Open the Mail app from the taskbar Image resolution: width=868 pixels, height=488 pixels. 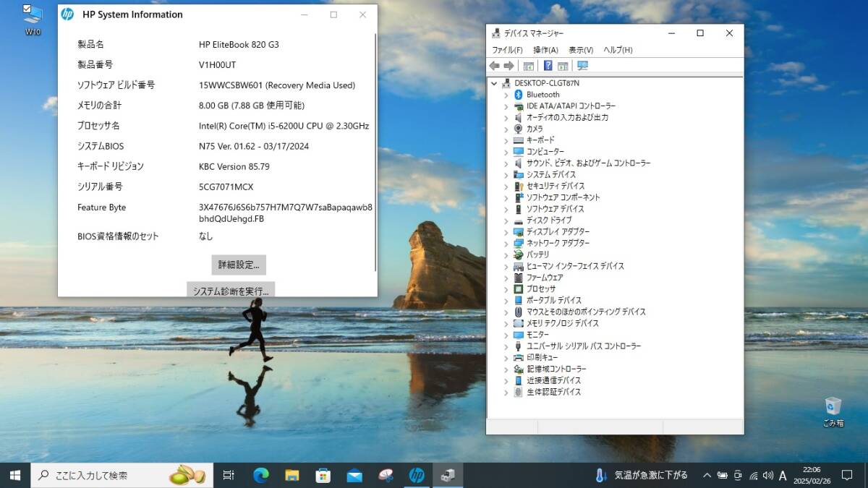(x=354, y=475)
